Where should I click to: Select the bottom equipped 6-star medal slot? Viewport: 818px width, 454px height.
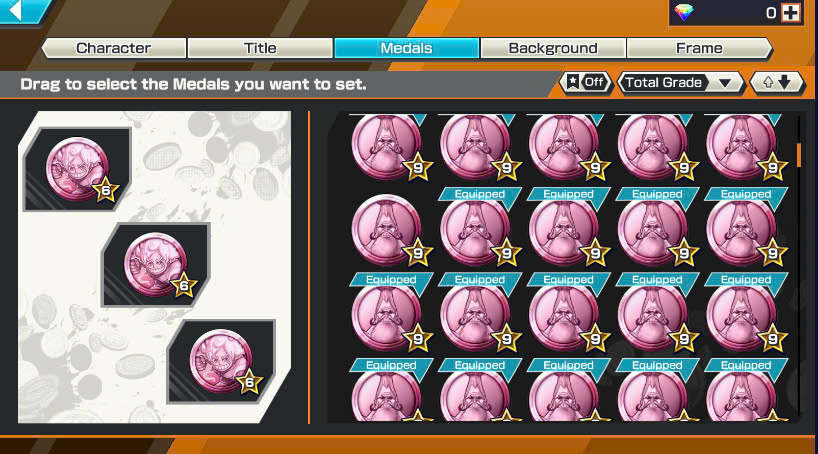tap(221, 362)
